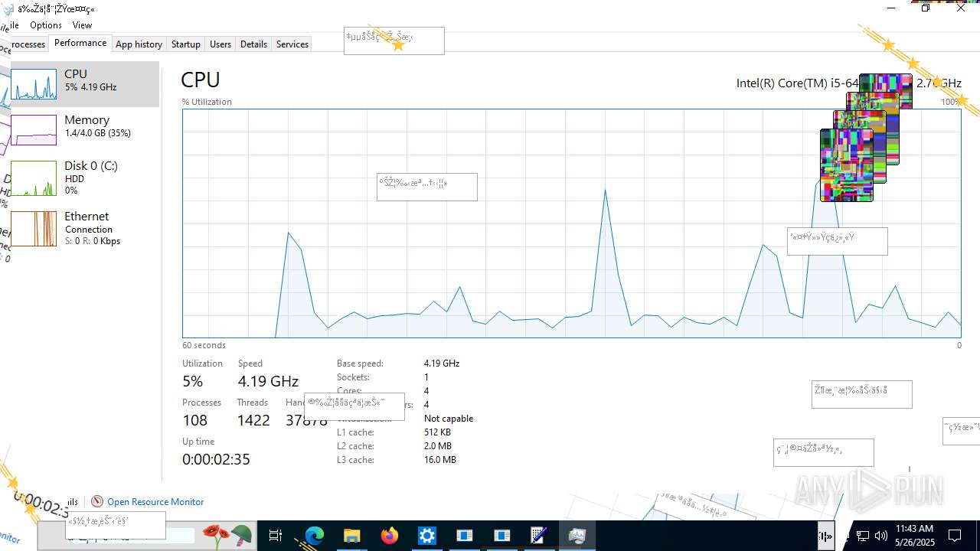Select the CPU performance graph thumbnail
The height and width of the screenshot is (551, 980).
34,84
